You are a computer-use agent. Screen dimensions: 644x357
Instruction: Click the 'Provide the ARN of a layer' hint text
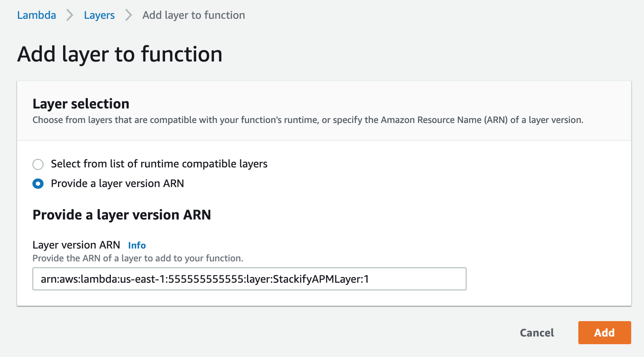(138, 258)
